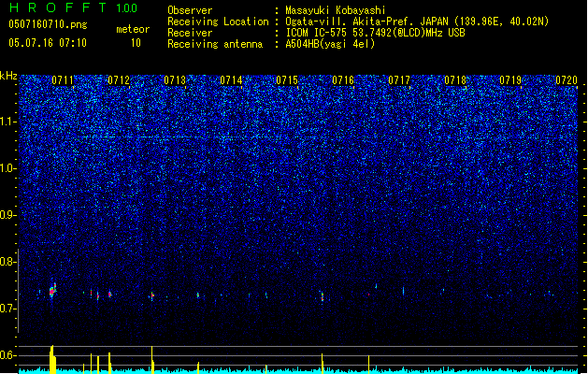Click the 0.6 kHz axis label
Screen dimensions: 588x374
tap(8, 355)
